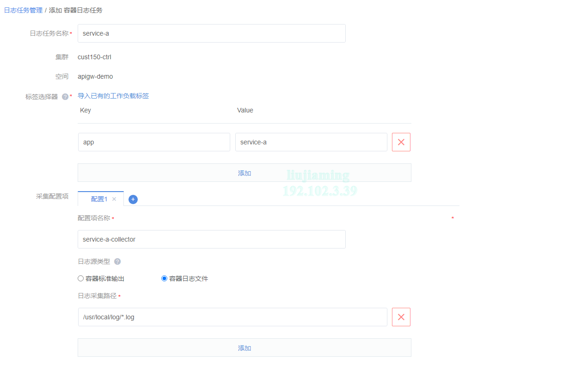The image size is (588, 367).
Task: Switch to the 配置1 tab
Action: point(99,199)
